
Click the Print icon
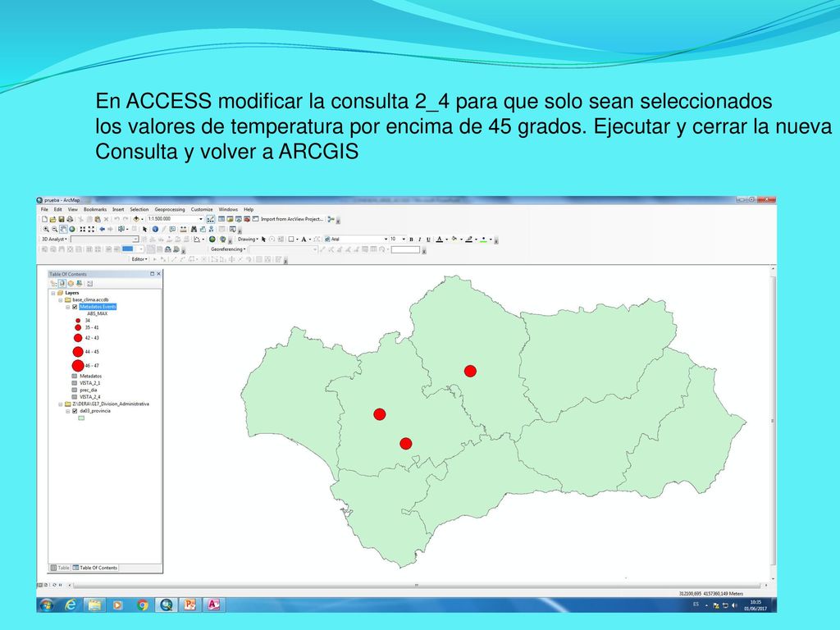tap(70, 219)
